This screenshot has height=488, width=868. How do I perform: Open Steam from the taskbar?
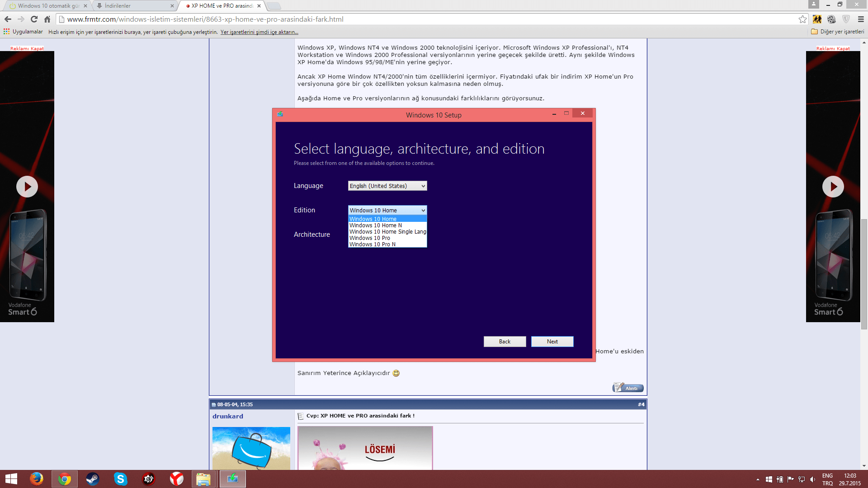tap(93, 479)
